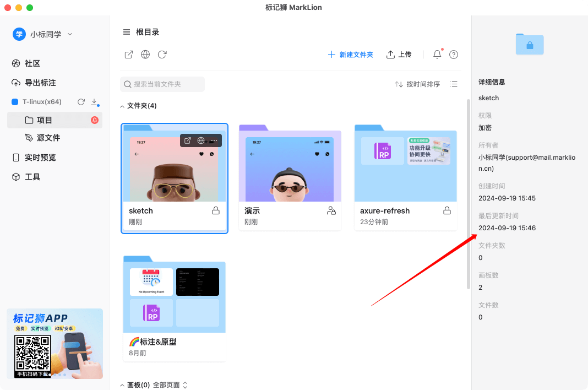Click the sync icon beside T-linux(x64)
588x390 pixels.
81,102
